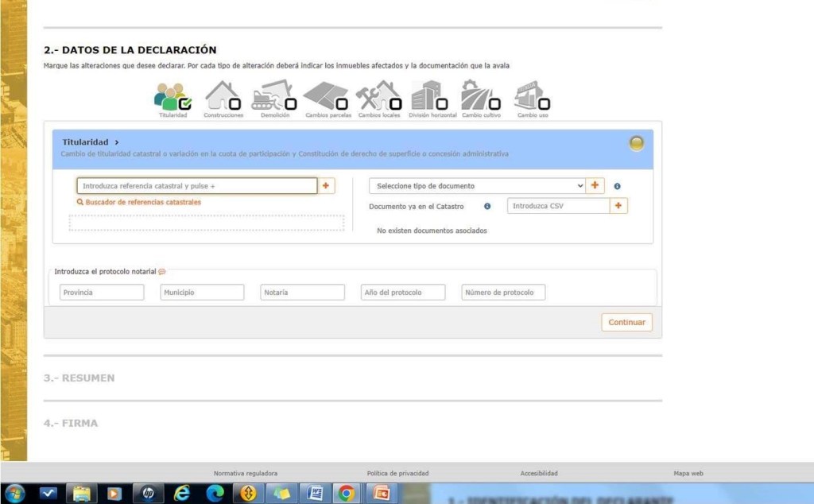Open Google Chrome from the taskbar
The height and width of the screenshot is (504, 814).
coord(346,494)
